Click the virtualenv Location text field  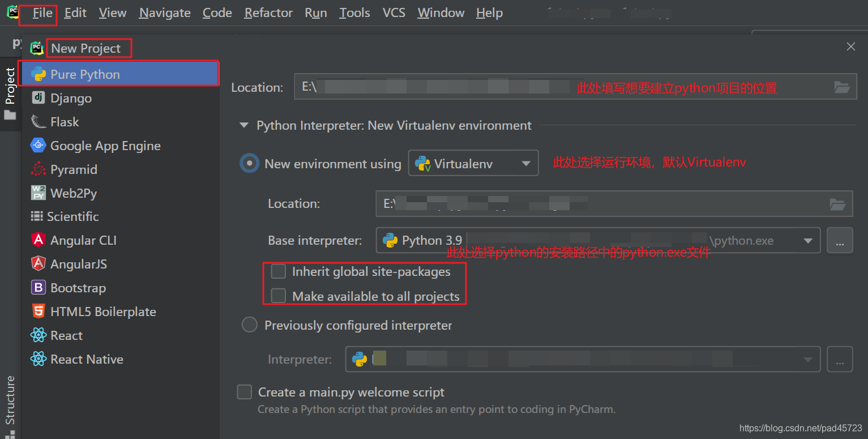[614, 203]
